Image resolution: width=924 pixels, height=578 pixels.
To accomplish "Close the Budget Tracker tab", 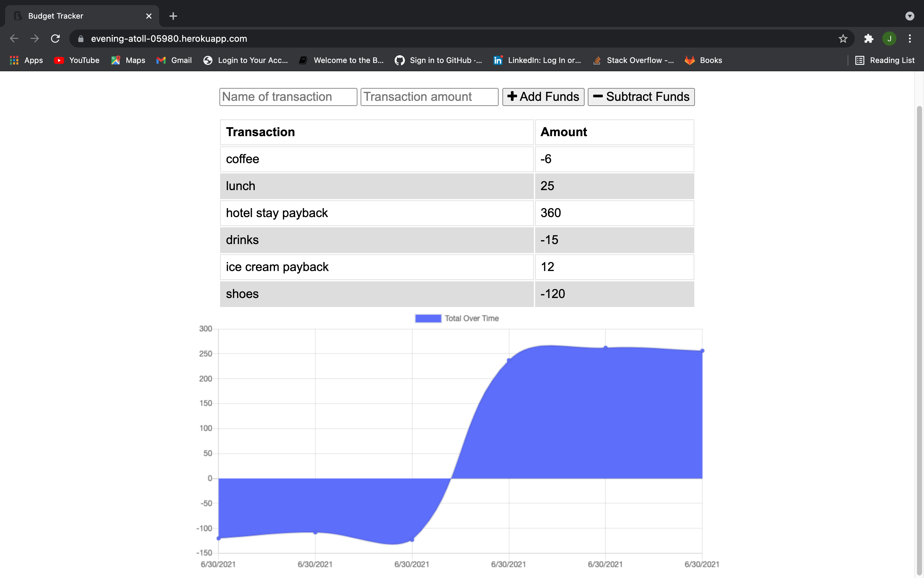I will point(149,16).
